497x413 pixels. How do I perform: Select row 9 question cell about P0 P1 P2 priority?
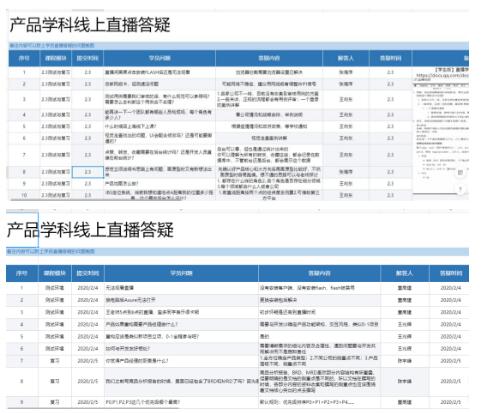pos(181,402)
